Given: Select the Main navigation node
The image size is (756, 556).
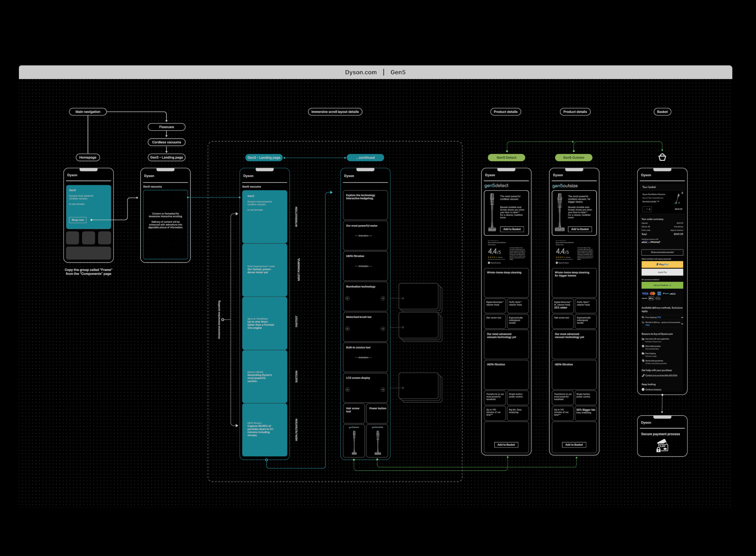Looking at the screenshot, I should 88,112.
